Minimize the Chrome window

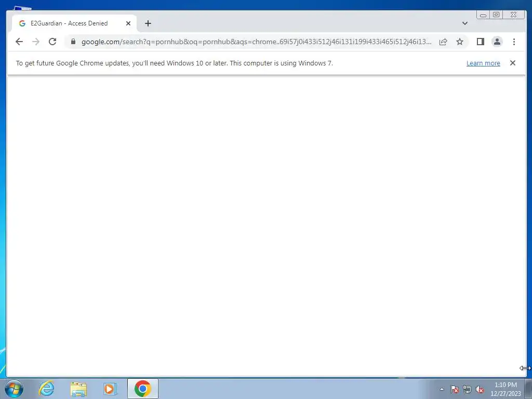[x=483, y=15]
